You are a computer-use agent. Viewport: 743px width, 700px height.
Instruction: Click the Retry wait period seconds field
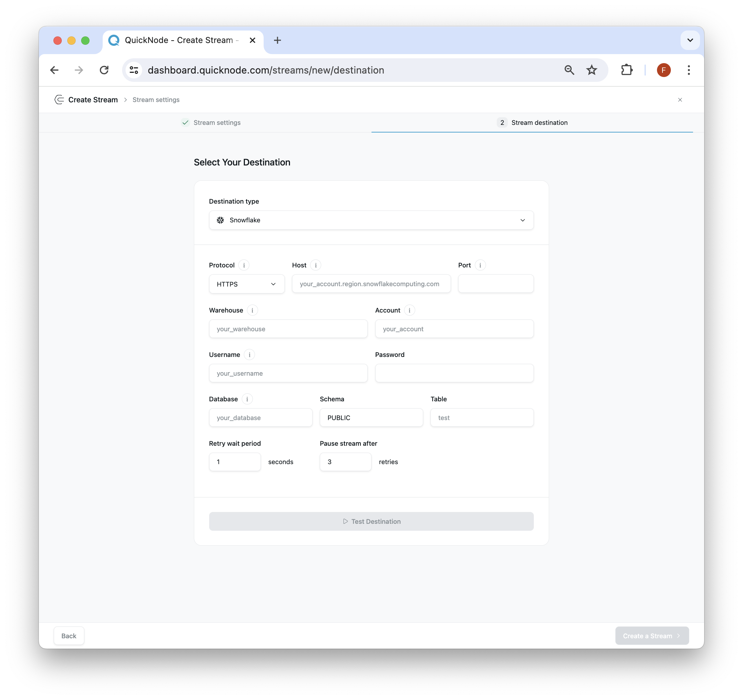pos(235,462)
